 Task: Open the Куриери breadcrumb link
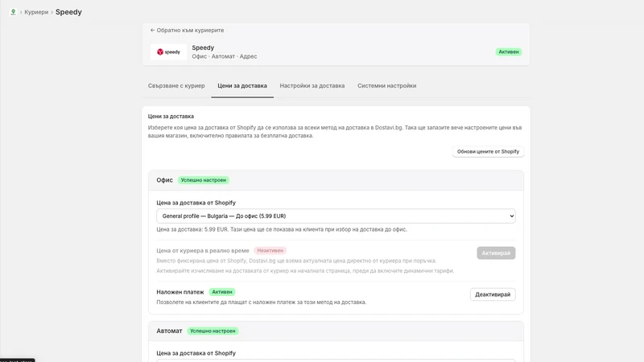(x=36, y=12)
